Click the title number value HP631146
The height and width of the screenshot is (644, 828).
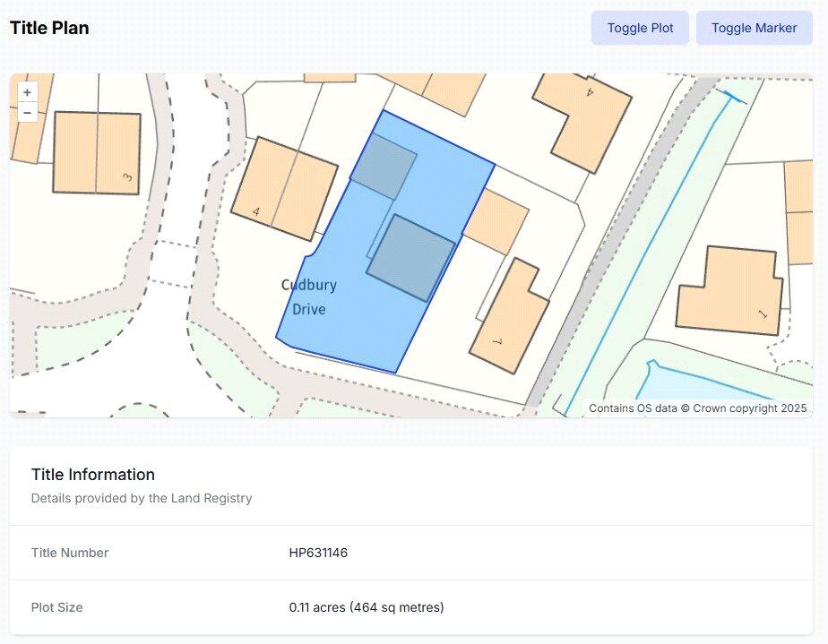[318, 553]
